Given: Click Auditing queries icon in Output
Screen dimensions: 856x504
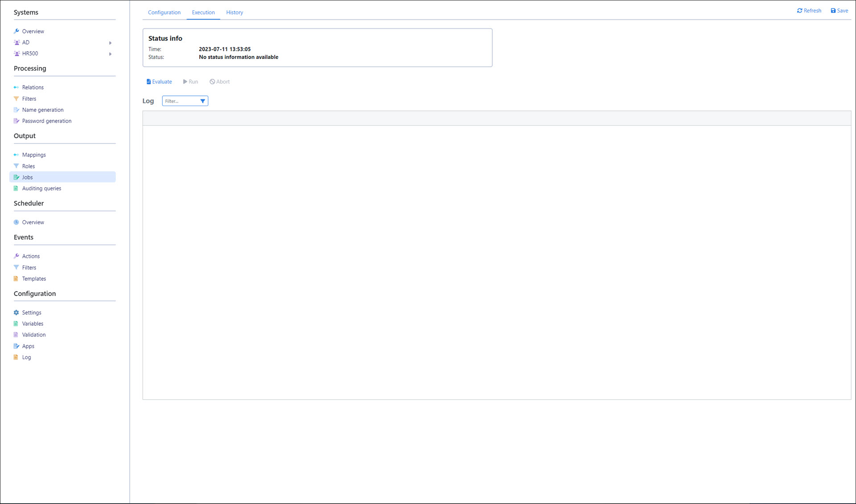Looking at the screenshot, I should (x=16, y=188).
